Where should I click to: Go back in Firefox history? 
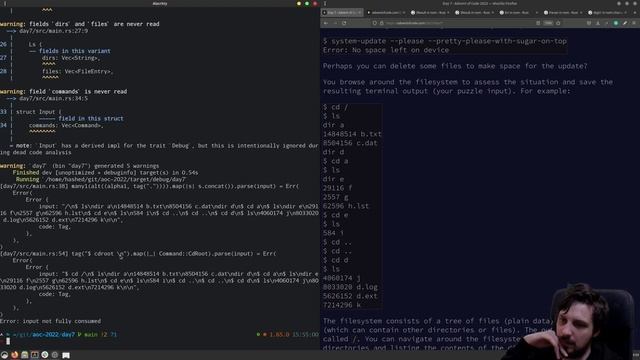pos(326,23)
